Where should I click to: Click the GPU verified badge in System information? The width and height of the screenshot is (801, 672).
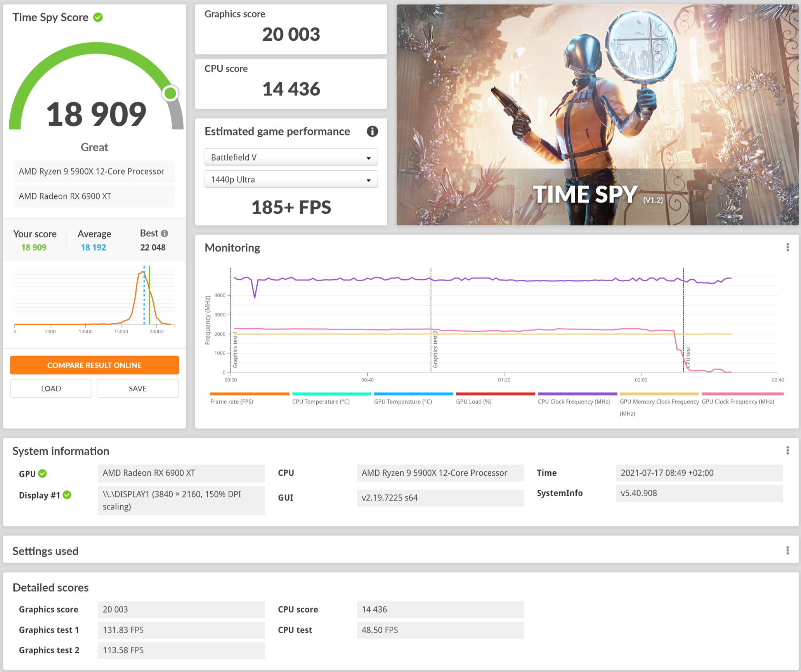point(43,473)
